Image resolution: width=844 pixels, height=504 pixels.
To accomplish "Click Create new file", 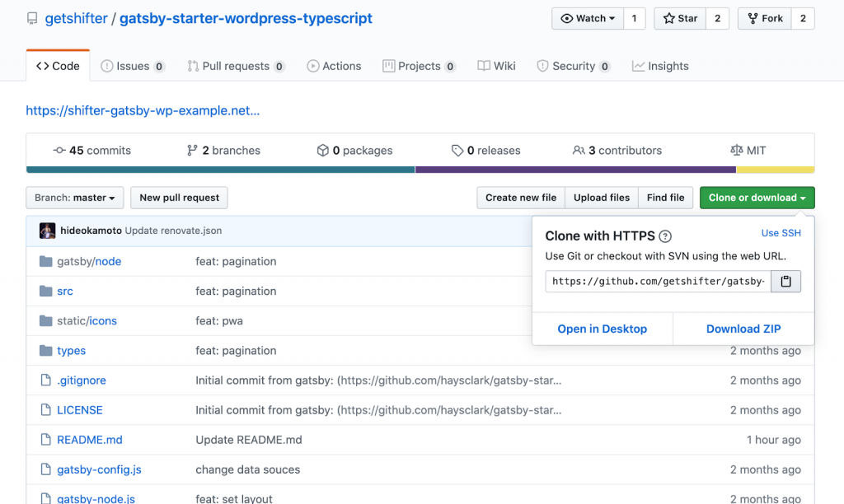I will point(521,198).
